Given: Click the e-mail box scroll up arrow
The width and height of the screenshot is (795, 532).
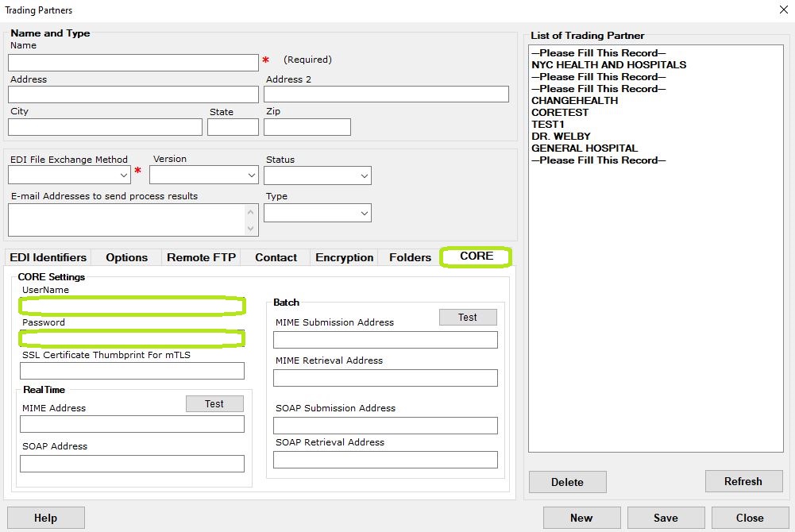Looking at the screenshot, I should click(x=250, y=212).
